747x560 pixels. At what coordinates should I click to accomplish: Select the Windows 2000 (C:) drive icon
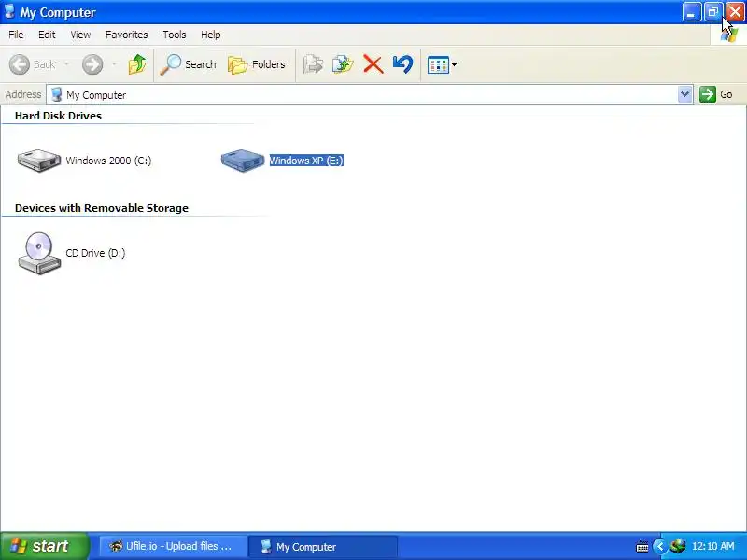(39, 161)
